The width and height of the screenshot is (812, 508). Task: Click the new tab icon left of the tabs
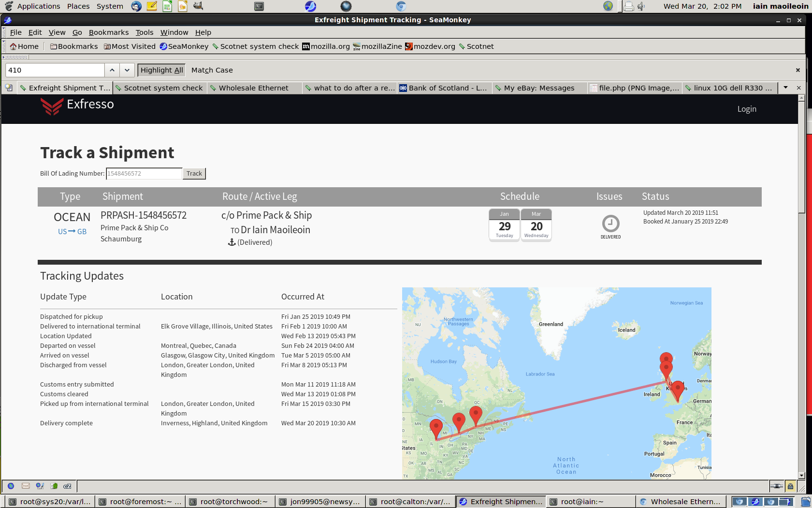[x=9, y=88]
